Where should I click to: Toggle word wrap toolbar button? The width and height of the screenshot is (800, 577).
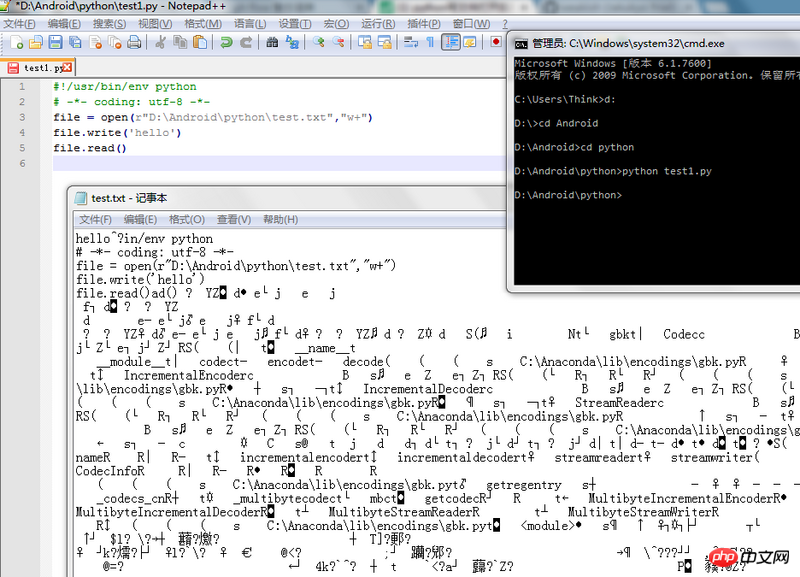point(411,42)
